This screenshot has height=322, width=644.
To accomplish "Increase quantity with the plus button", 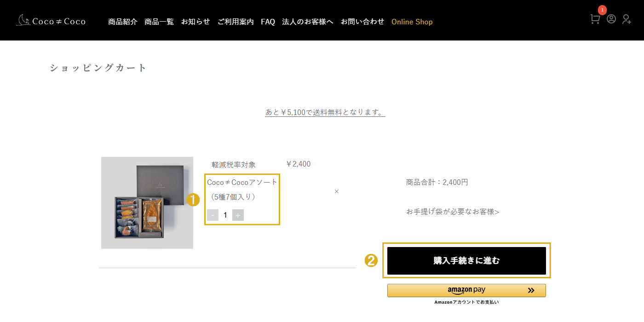I will [x=238, y=215].
